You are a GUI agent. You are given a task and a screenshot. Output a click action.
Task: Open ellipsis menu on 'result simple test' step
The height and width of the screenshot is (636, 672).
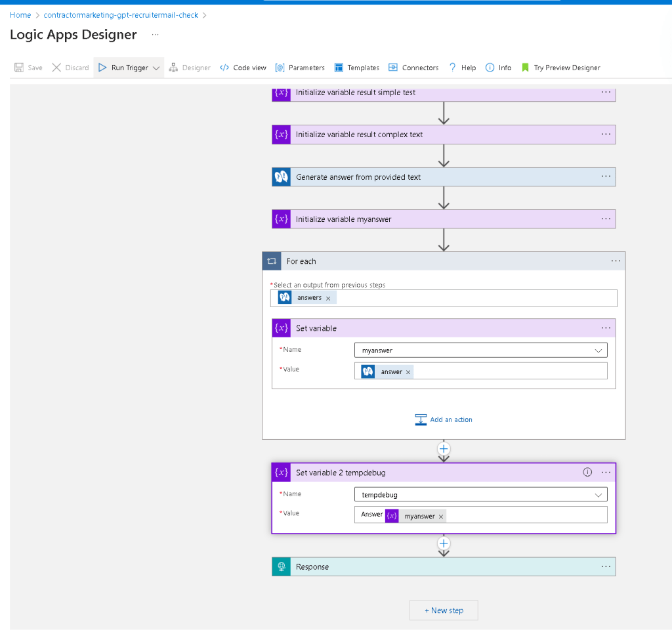pyautogui.click(x=606, y=92)
